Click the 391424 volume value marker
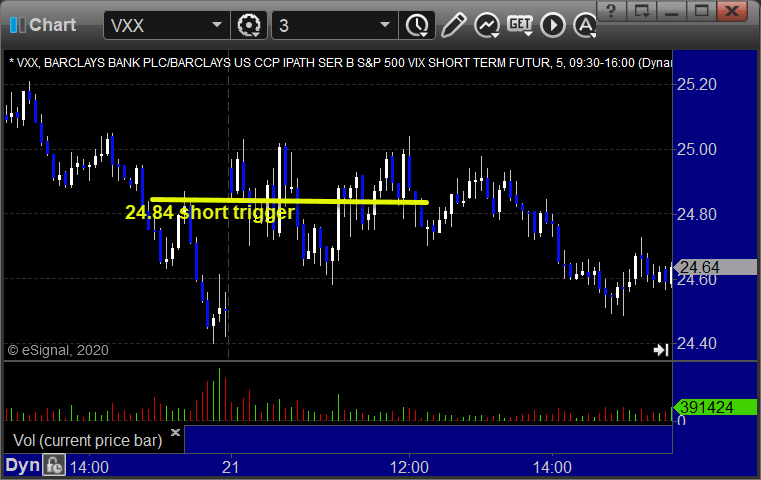Screen dimensions: 761x480 point(715,407)
